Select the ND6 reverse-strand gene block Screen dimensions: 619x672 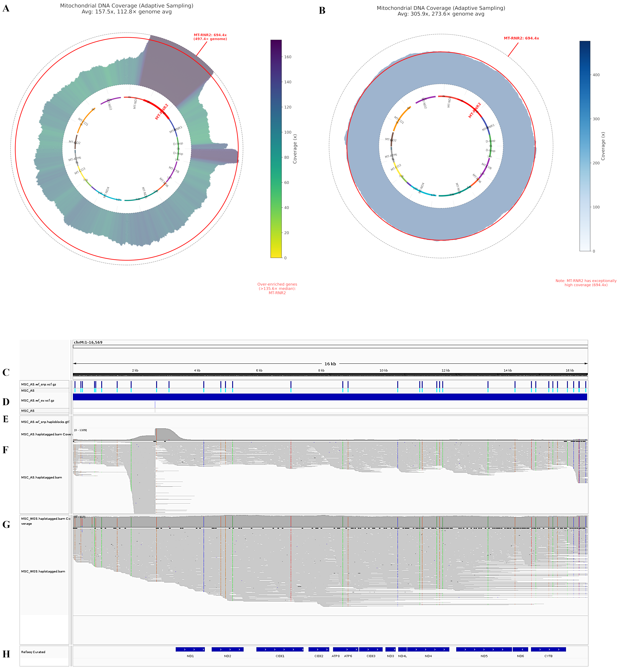click(520, 649)
